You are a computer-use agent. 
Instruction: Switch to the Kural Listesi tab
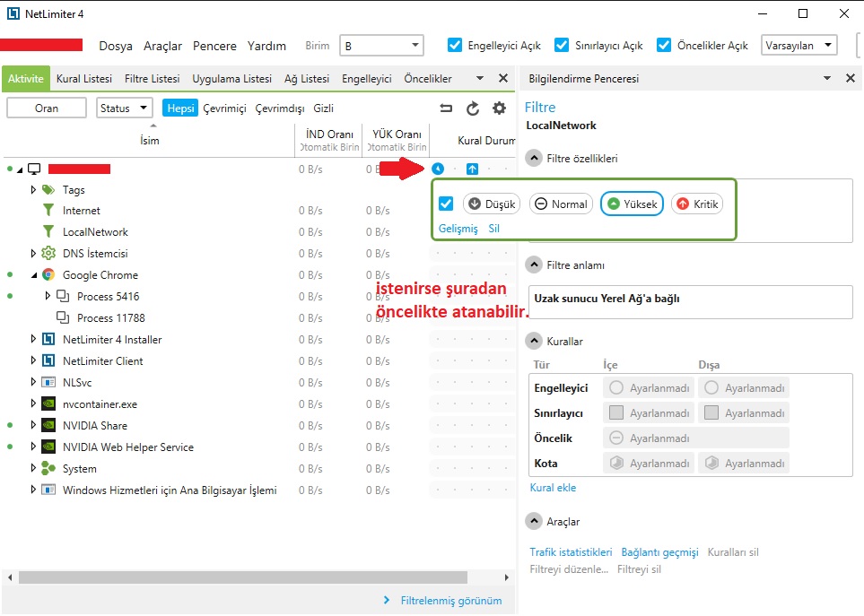click(84, 79)
